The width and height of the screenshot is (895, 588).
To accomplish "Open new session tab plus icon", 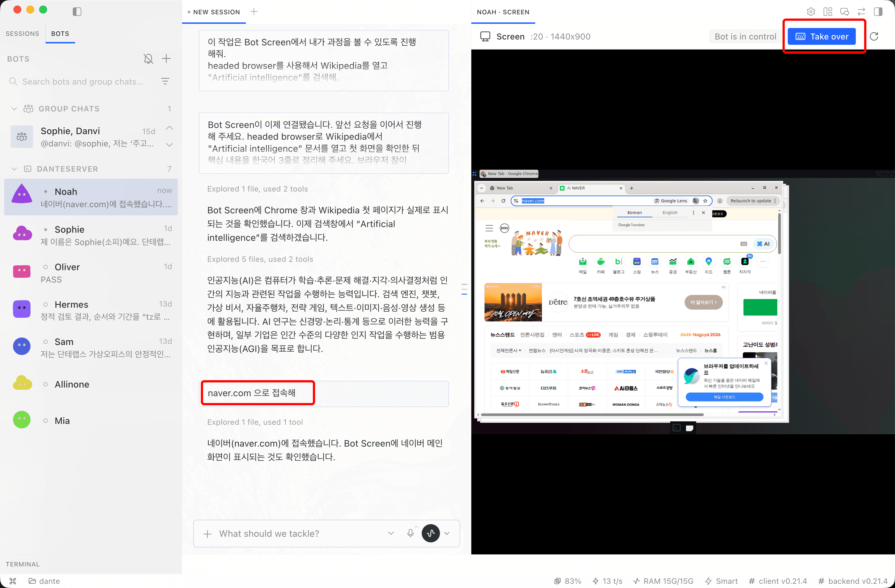I will coord(254,12).
